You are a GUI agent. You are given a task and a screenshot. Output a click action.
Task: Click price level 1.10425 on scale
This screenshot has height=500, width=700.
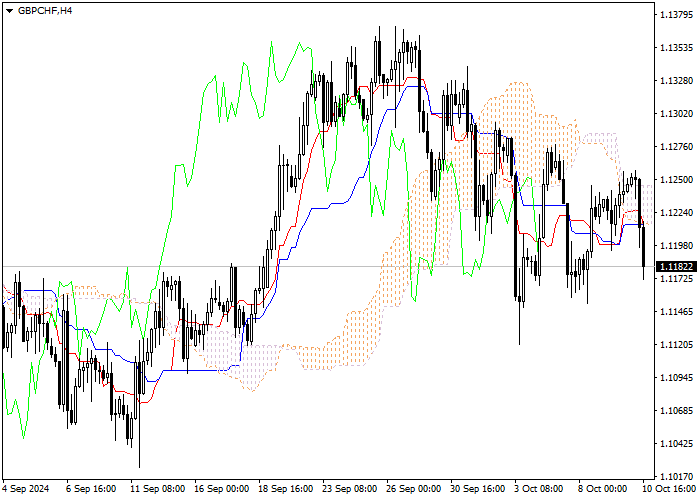click(676, 443)
